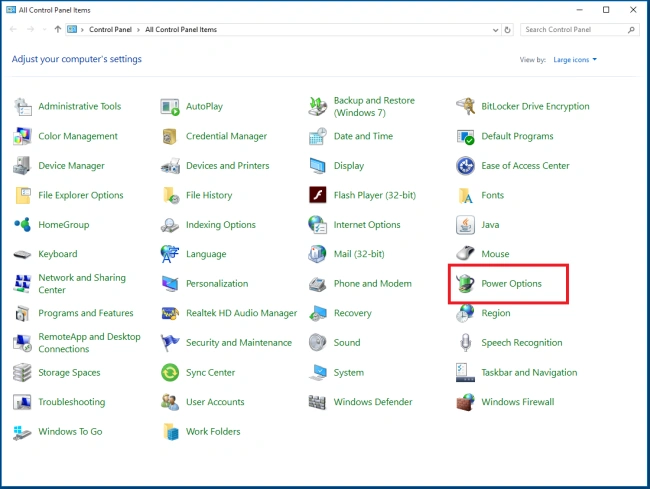
Task: Open the address bar history dropdown arrow
Action: pyautogui.click(x=495, y=30)
